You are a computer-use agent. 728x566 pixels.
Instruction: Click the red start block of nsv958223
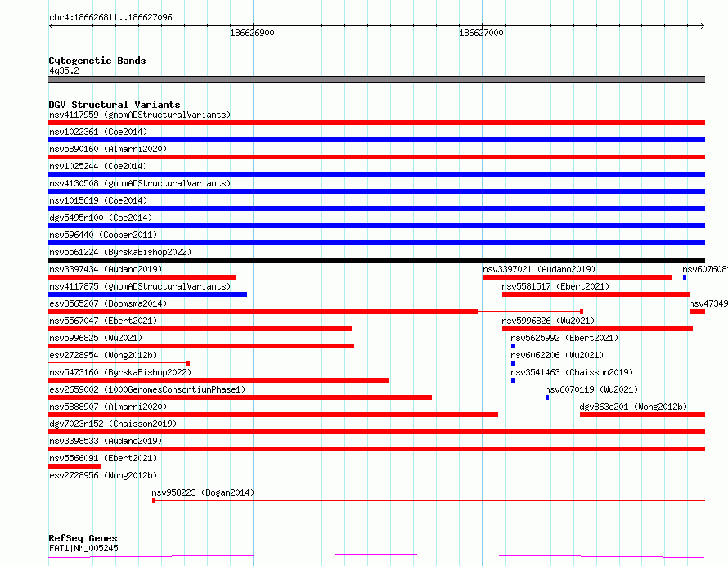point(154,501)
